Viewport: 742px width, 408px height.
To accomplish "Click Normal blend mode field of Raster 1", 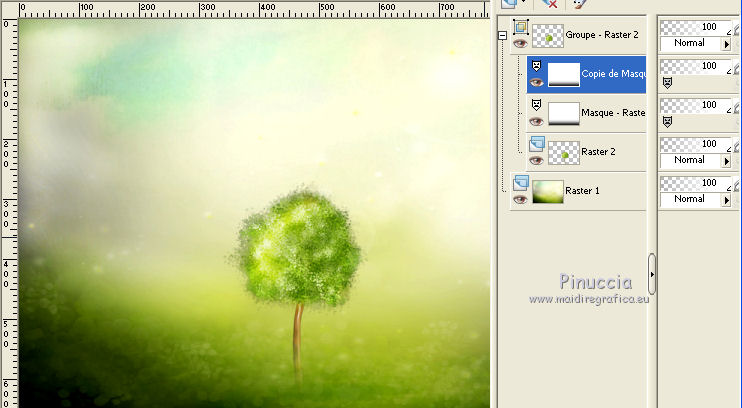I will pos(691,199).
